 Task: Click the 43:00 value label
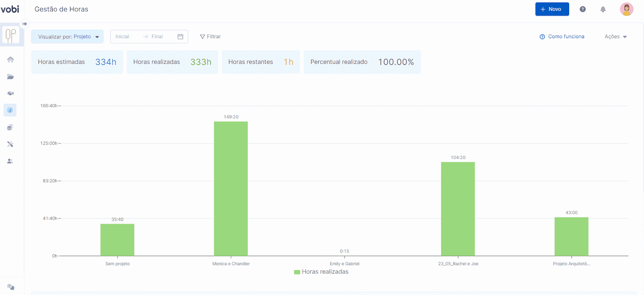pyautogui.click(x=572, y=213)
